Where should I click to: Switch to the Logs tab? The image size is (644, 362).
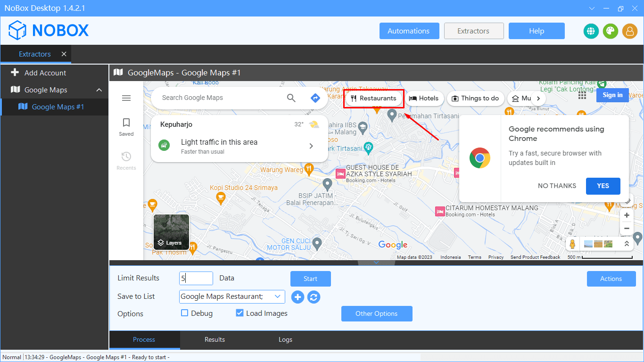285,339
